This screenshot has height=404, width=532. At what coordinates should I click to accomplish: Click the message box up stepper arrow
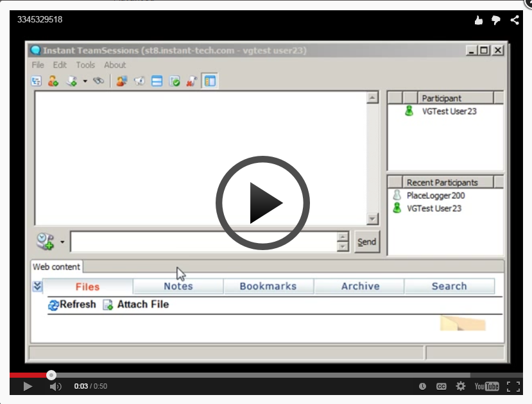(x=343, y=237)
